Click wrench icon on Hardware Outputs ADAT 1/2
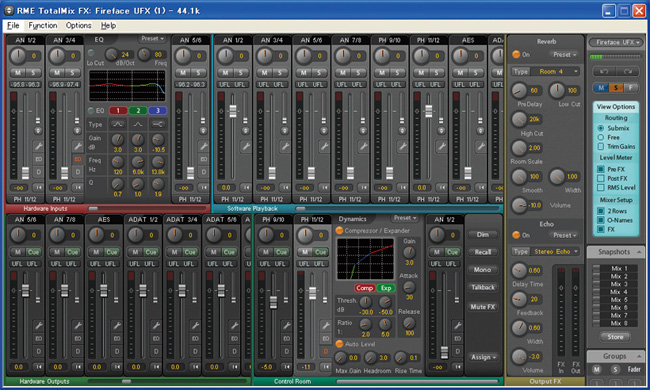The width and height of the screenshot is (650, 390). 156,325
